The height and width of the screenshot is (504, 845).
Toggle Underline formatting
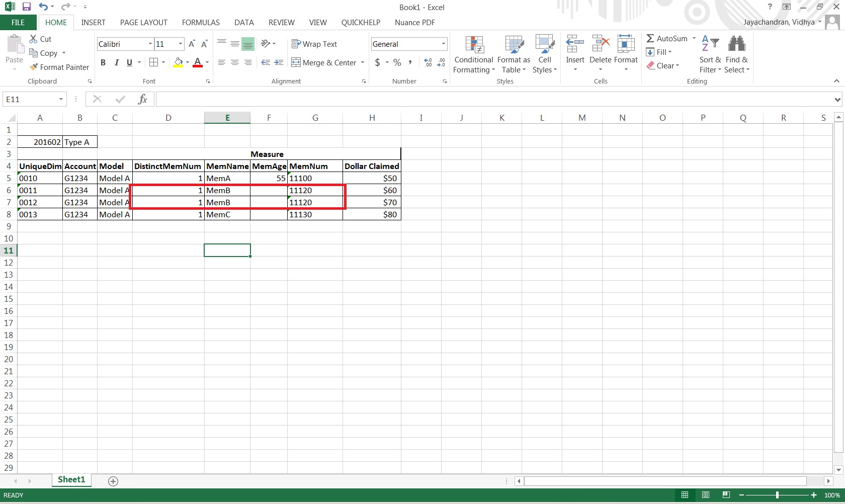coord(129,62)
